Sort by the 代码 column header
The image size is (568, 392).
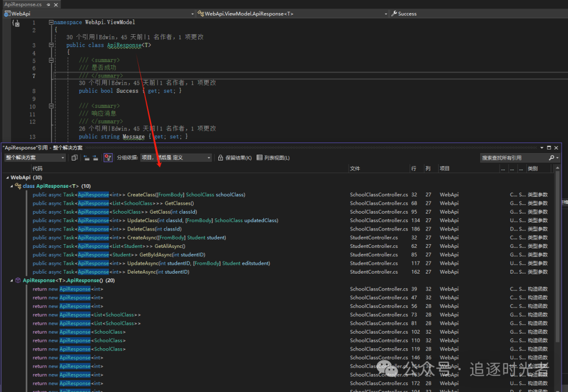(x=37, y=168)
